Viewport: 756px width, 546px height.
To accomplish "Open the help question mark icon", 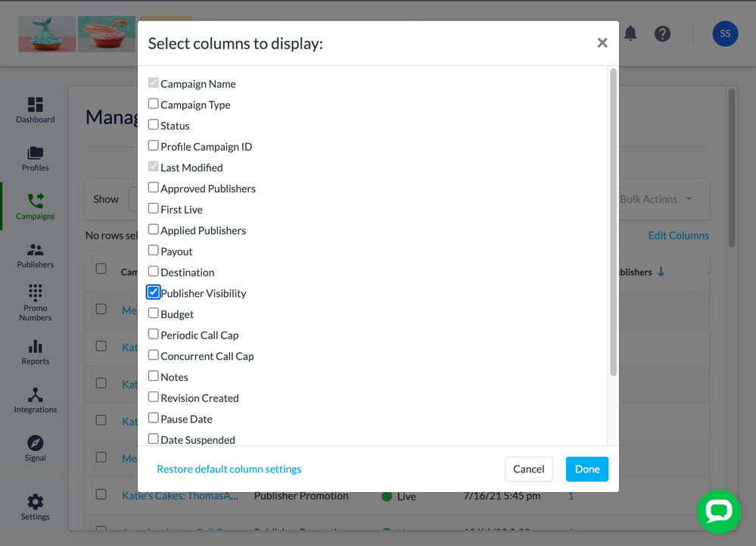I will tap(663, 33).
